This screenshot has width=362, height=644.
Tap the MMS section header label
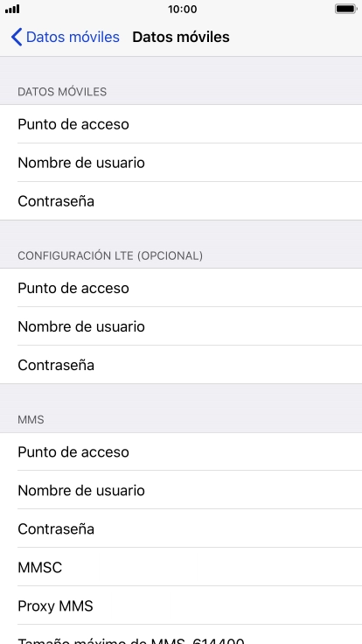pyautogui.click(x=31, y=420)
